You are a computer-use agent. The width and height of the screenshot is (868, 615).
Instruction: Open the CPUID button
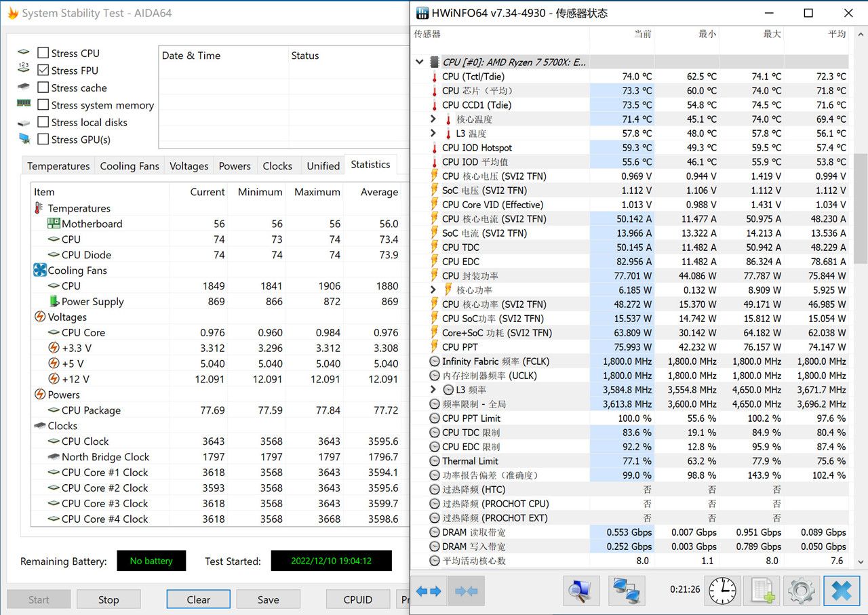click(358, 599)
